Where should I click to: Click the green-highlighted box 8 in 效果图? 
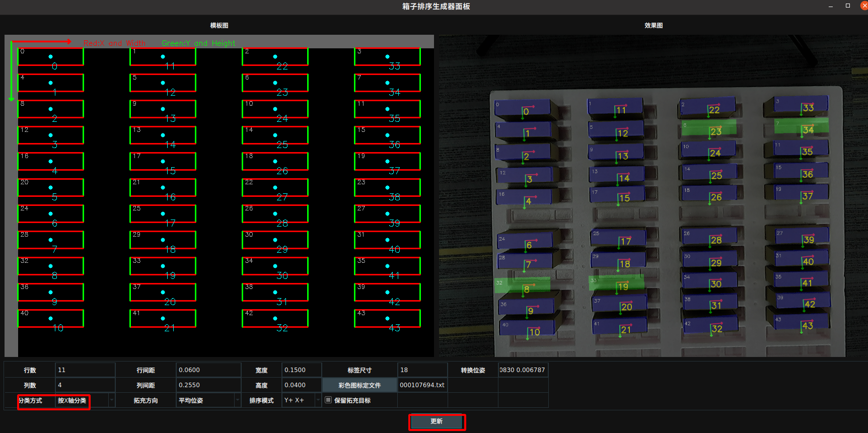[x=523, y=285]
